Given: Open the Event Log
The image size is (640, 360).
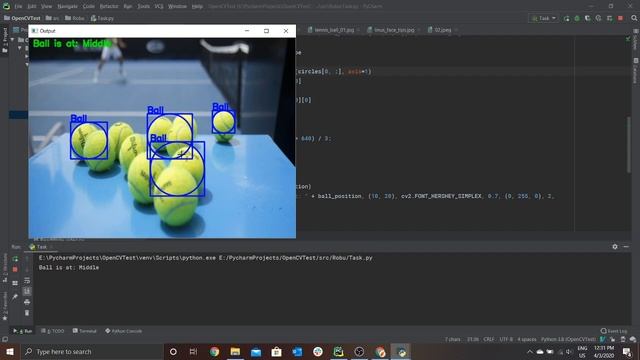Looking at the screenshot, I should [x=614, y=331].
